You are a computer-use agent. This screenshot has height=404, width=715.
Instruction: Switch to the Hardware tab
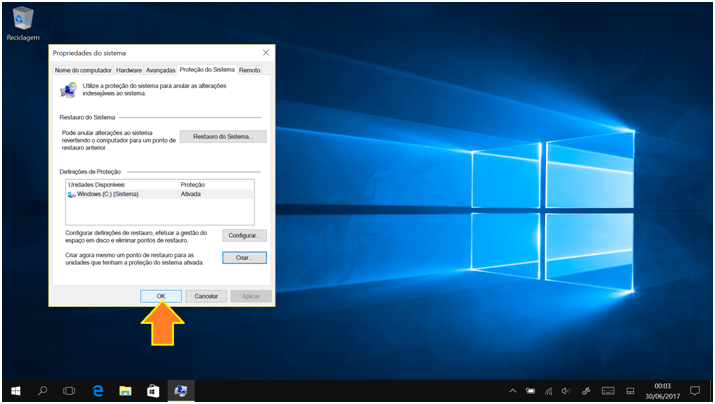pyautogui.click(x=128, y=71)
